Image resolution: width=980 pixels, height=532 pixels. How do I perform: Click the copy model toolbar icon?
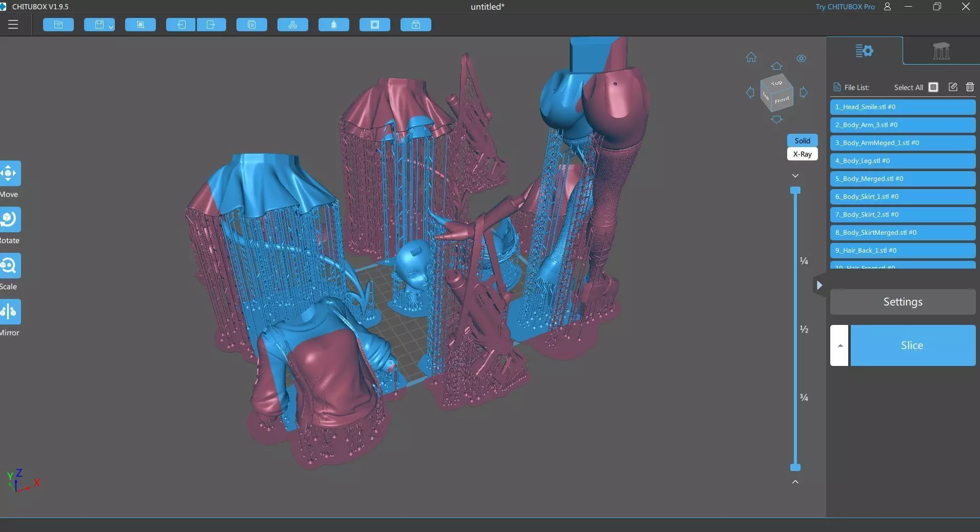tap(252, 25)
